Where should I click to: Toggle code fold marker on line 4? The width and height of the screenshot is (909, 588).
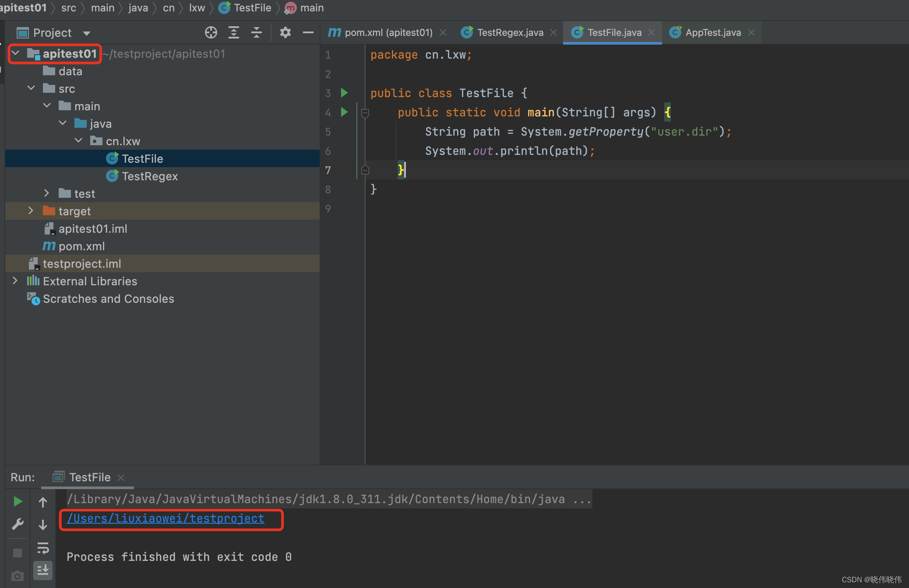tap(365, 113)
